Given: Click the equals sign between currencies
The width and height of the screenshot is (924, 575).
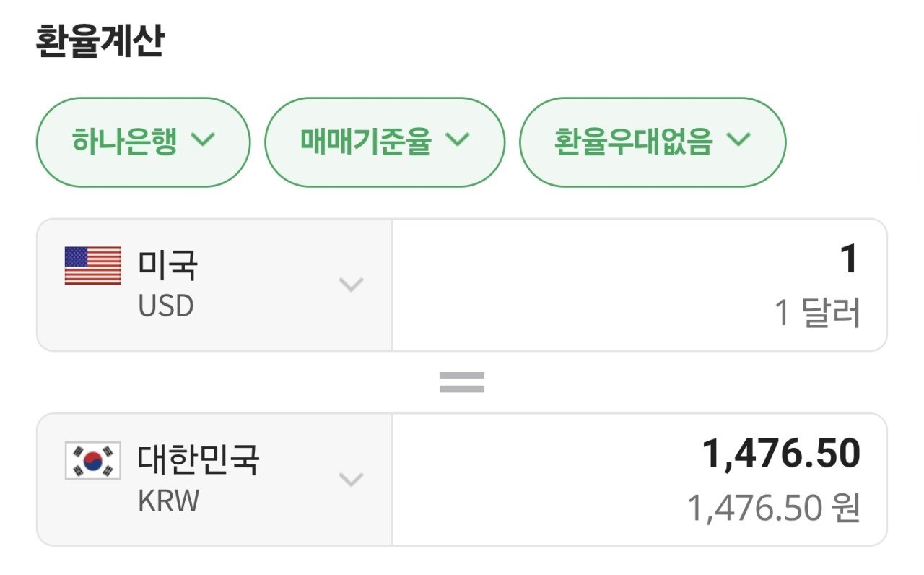Looking at the screenshot, I should tap(462, 382).
